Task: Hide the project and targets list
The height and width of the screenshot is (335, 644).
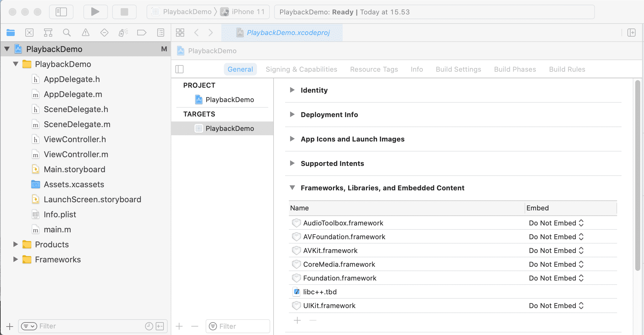Action: pos(179,69)
